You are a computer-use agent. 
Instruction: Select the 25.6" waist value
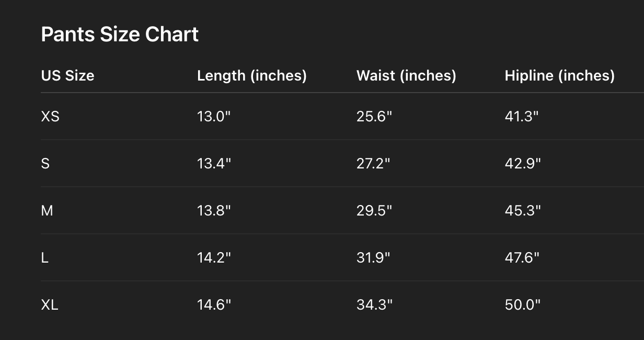[x=374, y=116]
